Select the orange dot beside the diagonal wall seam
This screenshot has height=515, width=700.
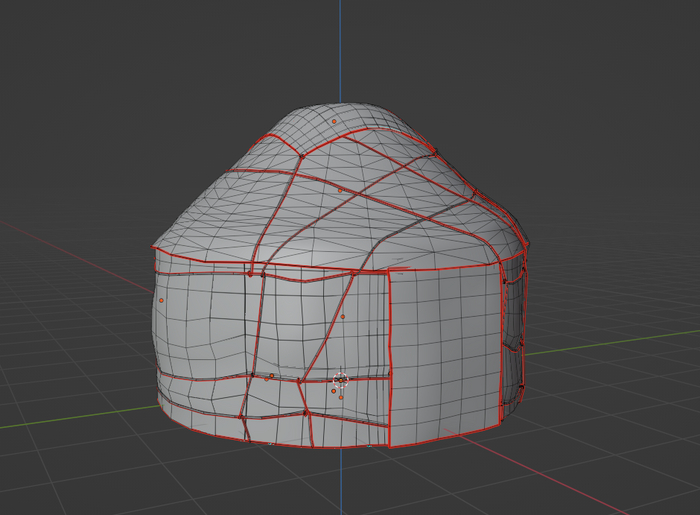click(343, 317)
